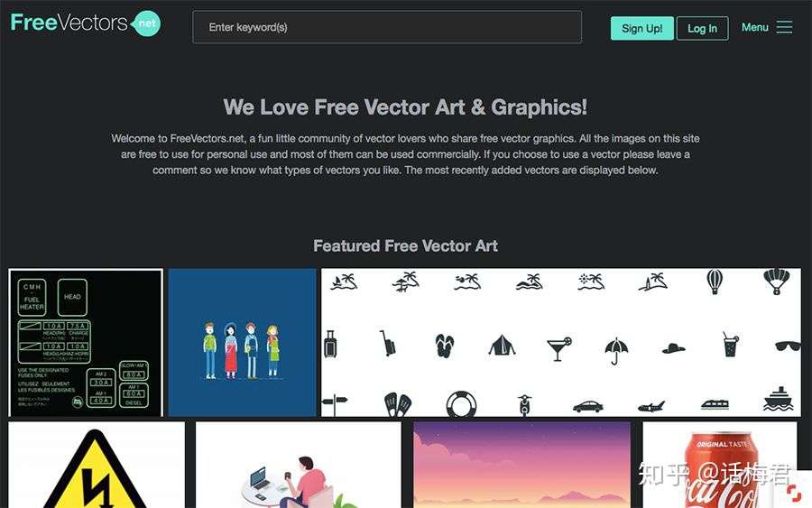812x508 pixels.
Task: Click the martini cocktail glass icon
Action: (x=559, y=348)
